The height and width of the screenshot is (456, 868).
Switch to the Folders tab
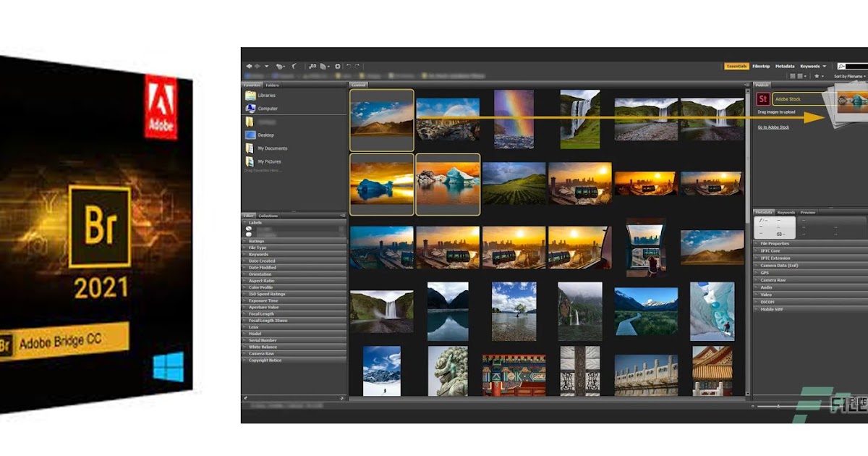point(272,85)
